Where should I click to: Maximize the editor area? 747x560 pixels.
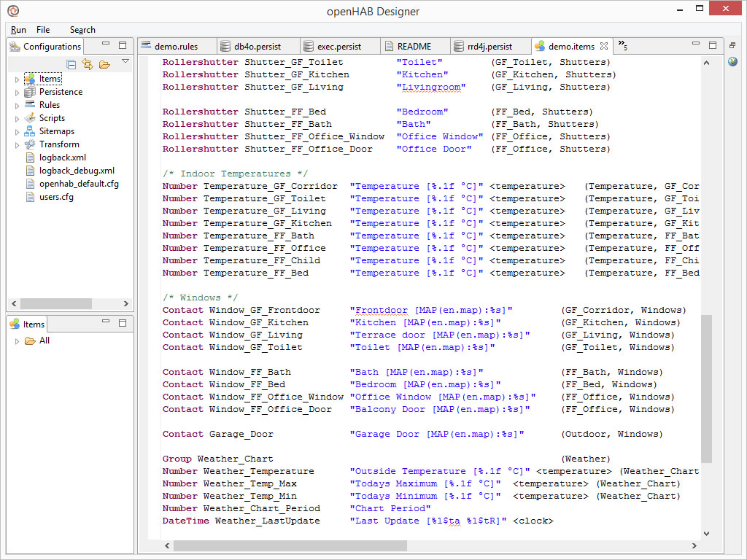coord(713,45)
